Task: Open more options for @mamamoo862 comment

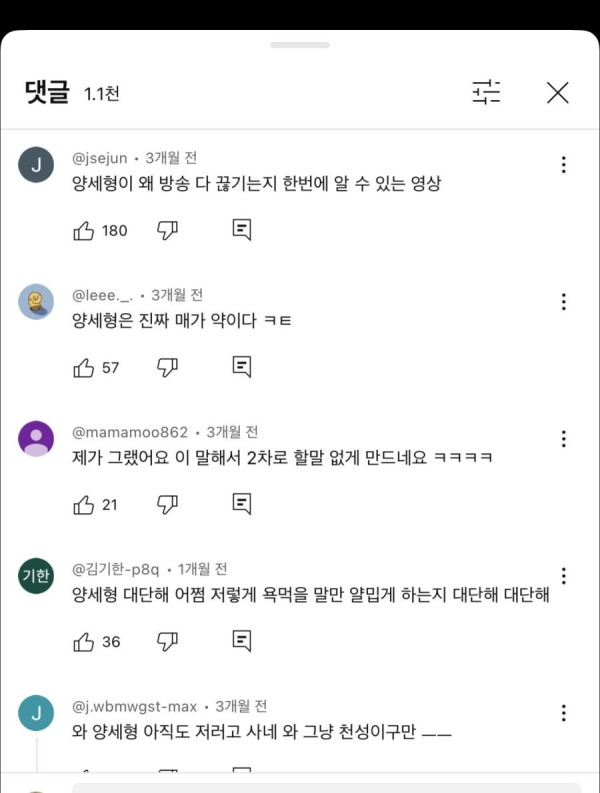Action: [564, 439]
